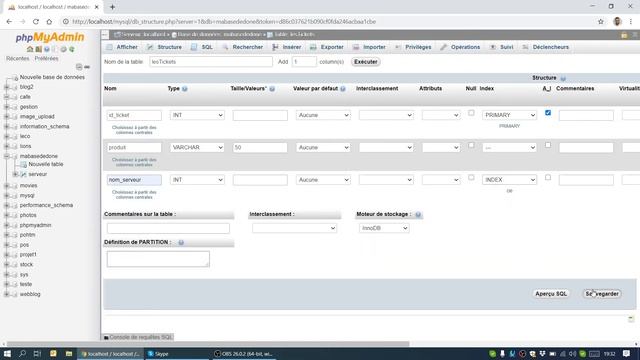Viewport: 640px width, 360px height.
Task: Uncheck A_I checkbox for id_ticket row
Action: click(x=548, y=113)
